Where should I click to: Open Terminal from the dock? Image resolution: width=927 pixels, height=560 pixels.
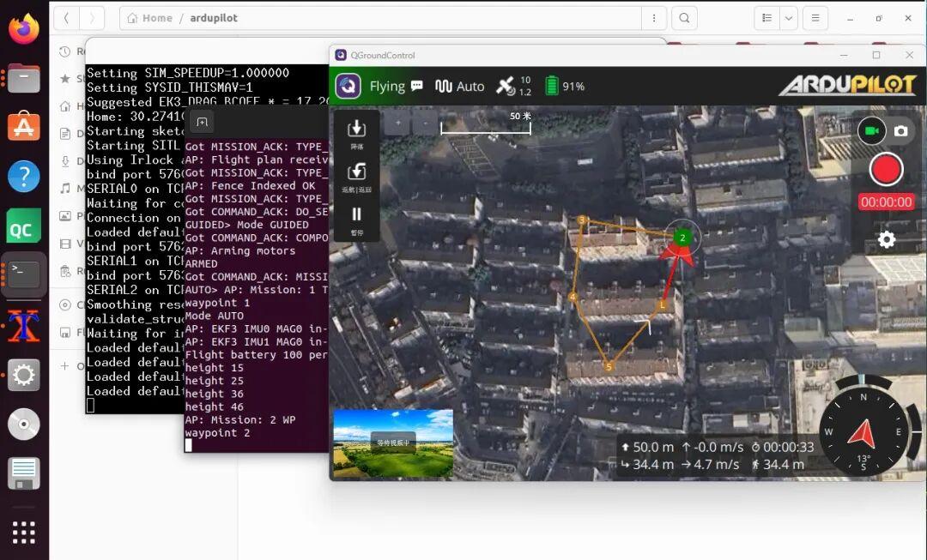pos(24,274)
